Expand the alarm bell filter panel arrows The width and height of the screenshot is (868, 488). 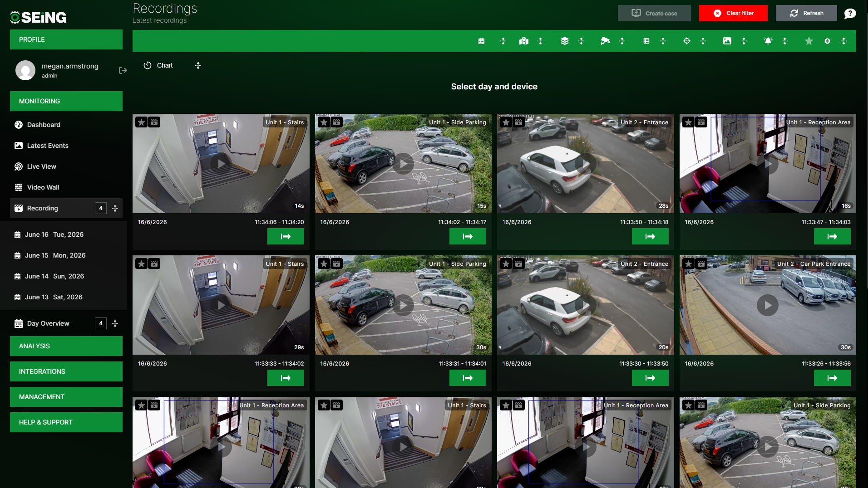tap(784, 41)
